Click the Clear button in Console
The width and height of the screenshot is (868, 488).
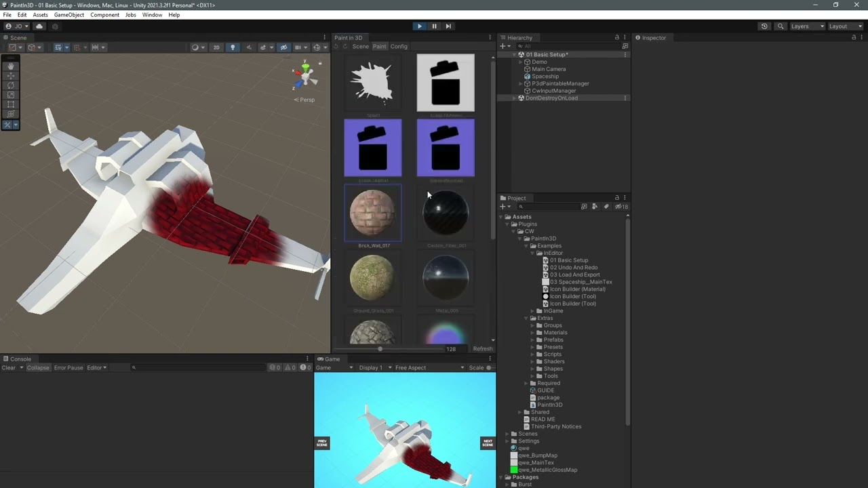tap(9, 367)
